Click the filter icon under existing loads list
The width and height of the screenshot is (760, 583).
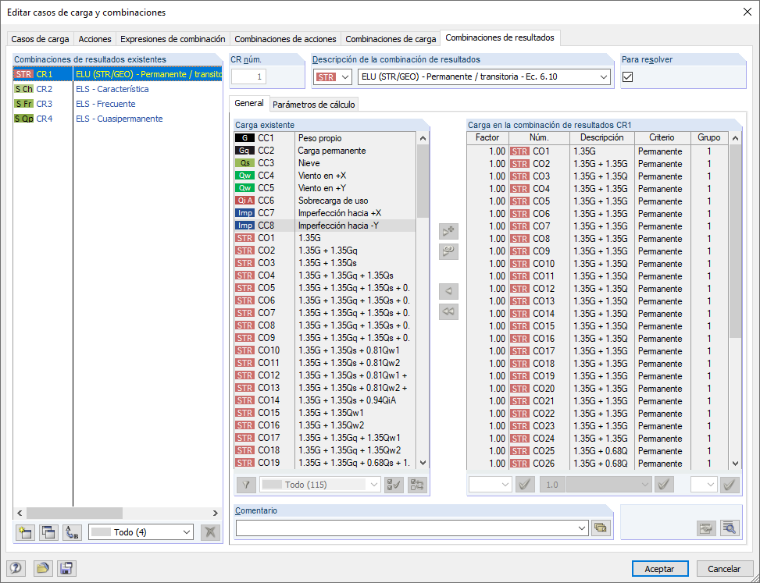pos(246,485)
